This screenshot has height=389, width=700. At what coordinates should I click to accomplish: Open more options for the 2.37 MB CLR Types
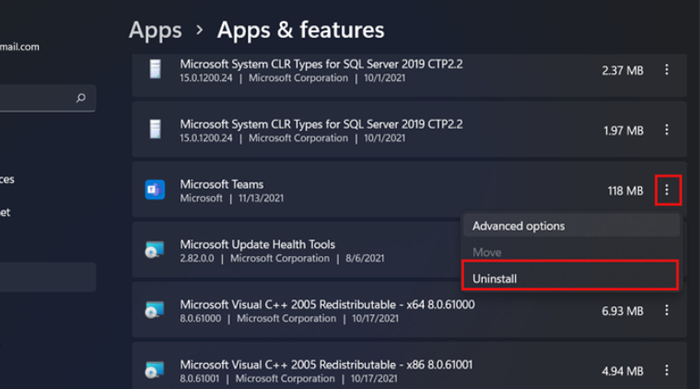(667, 70)
